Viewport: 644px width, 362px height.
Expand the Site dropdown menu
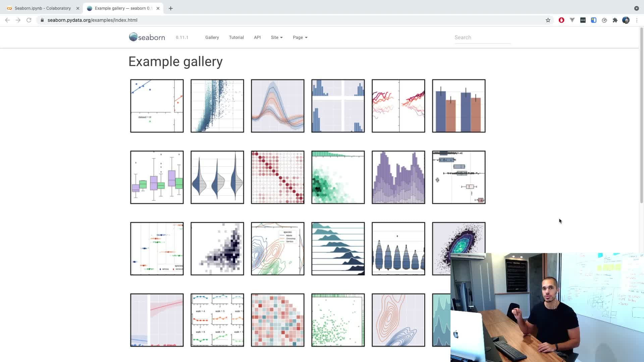(x=277, y=38)
